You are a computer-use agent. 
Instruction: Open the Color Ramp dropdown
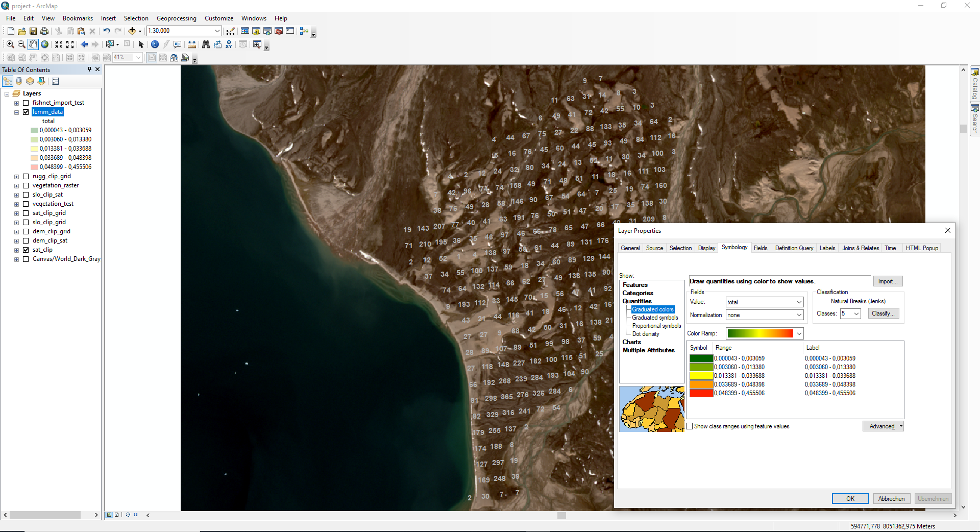pyautogui.click(x=799, y=333)
